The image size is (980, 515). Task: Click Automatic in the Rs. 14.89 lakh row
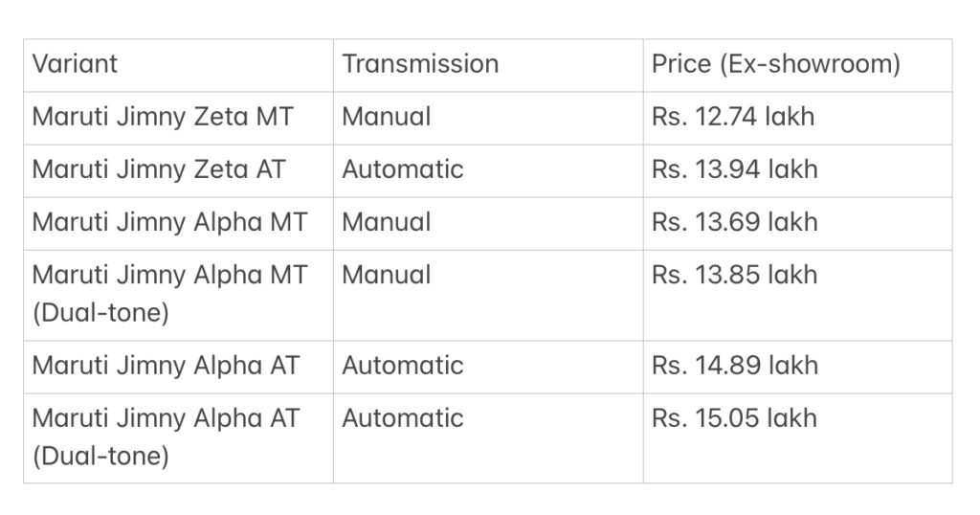tap(403, 366)
